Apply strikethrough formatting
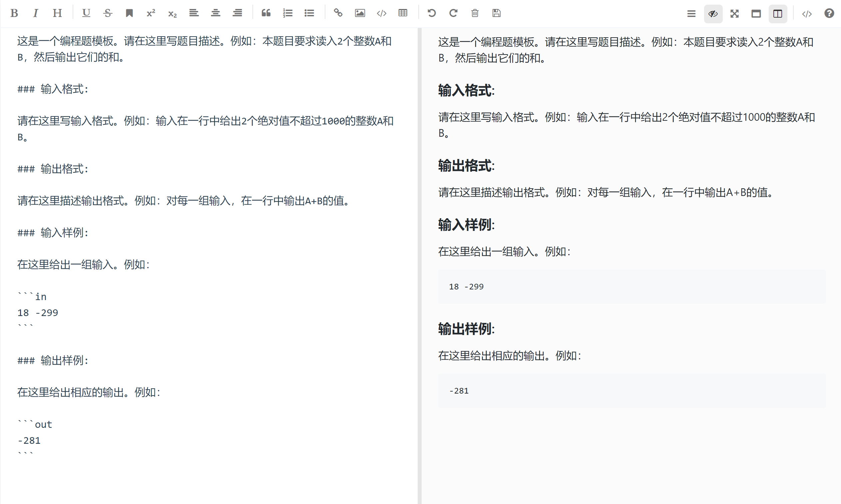 coord(108,13)
